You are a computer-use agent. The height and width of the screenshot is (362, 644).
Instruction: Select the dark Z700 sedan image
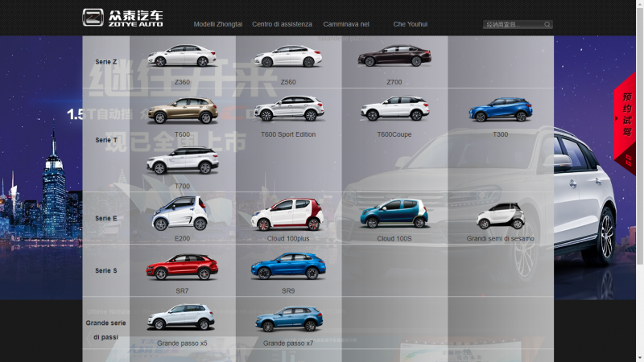coord(394,56)
